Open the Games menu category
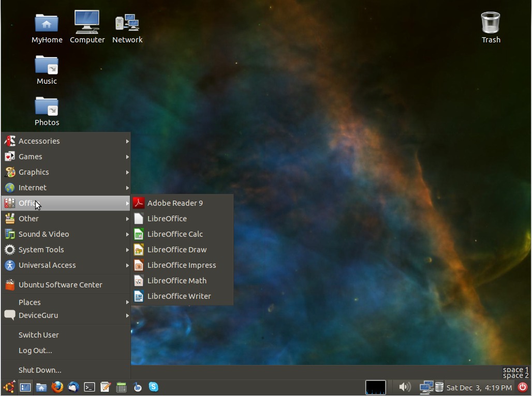 [66, 157]
